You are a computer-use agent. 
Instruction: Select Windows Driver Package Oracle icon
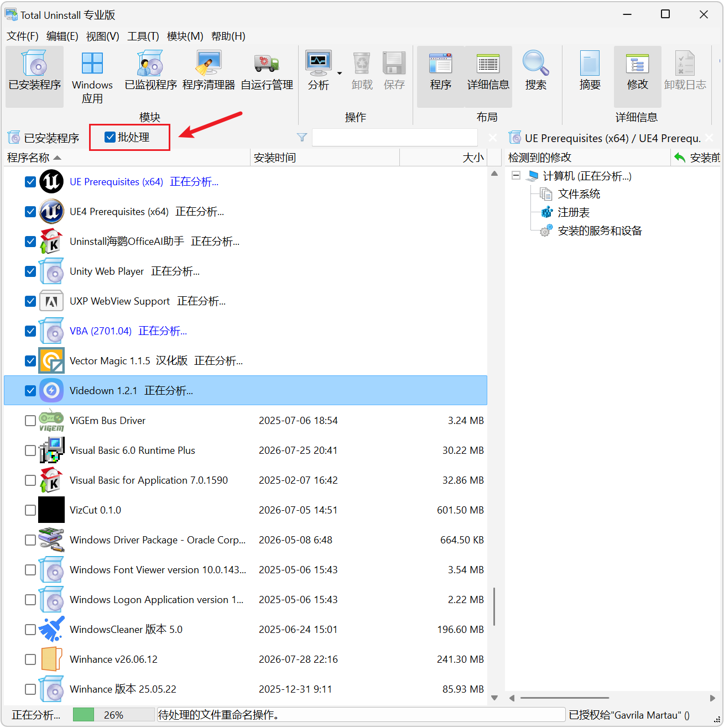pyautogui.click(x=51, y=540)
